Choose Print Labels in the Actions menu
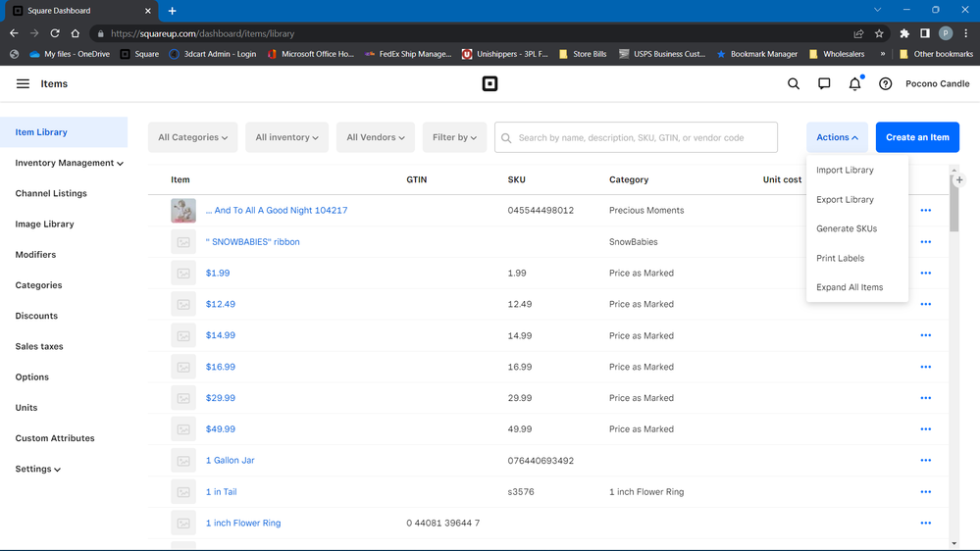Image resolution: width=980 pixels, height=551 pixels. [840, 259]
